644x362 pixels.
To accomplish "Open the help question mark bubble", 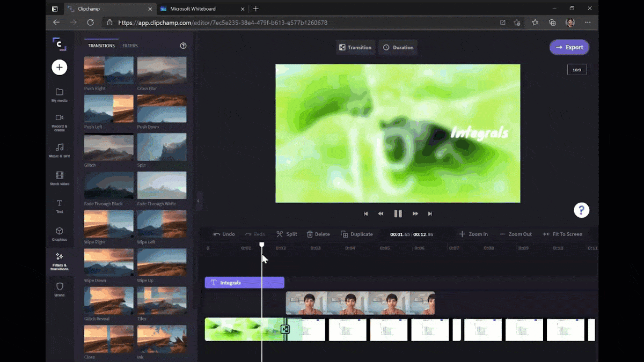I will point(581,210).
